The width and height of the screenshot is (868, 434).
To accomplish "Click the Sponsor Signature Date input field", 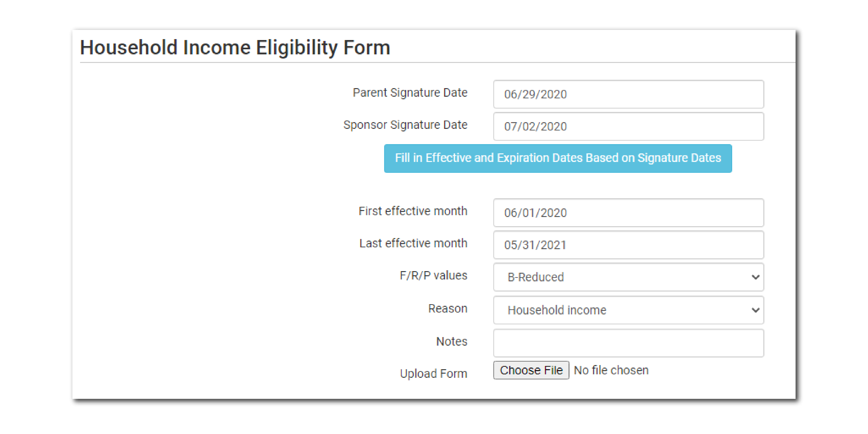I will coord(628,126).
